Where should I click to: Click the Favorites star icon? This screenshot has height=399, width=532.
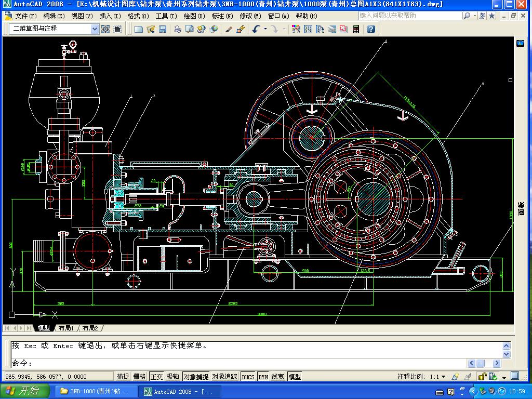[x=491, y=16]
